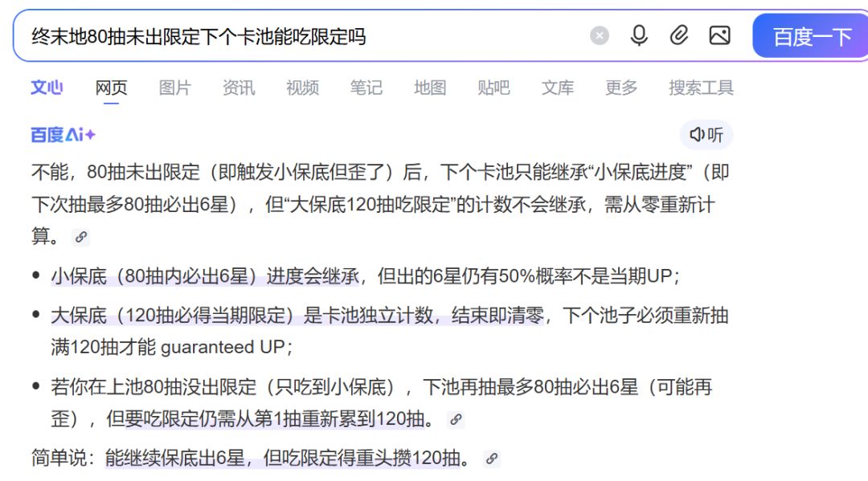Switch to the 笔记 tab

366,88
